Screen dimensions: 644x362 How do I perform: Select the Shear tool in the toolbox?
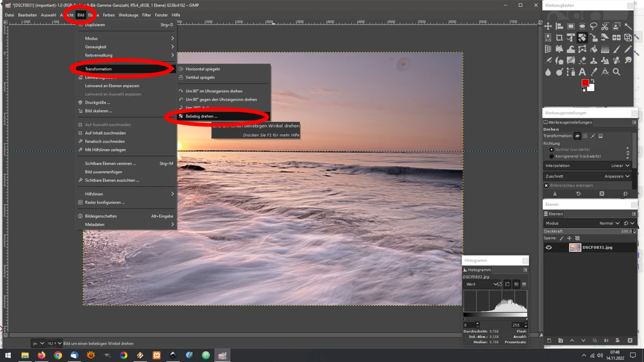click(x=605, y=38)
